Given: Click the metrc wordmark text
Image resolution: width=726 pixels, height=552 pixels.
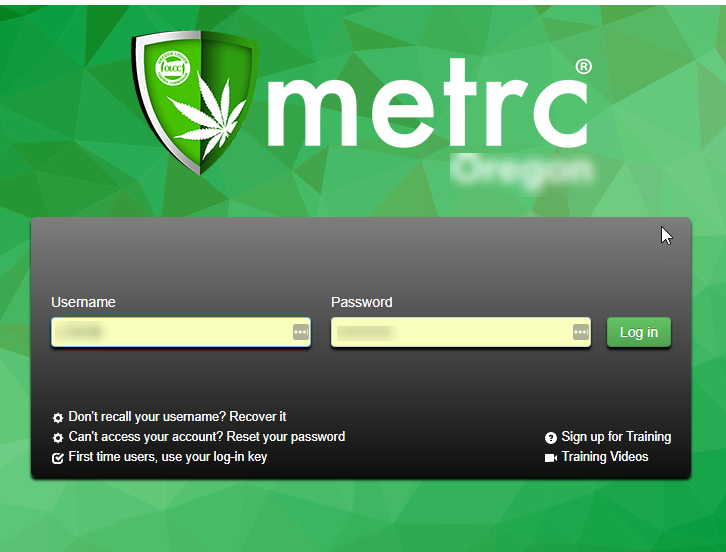Looking at the screenshot, I should [x=428, y=104].
